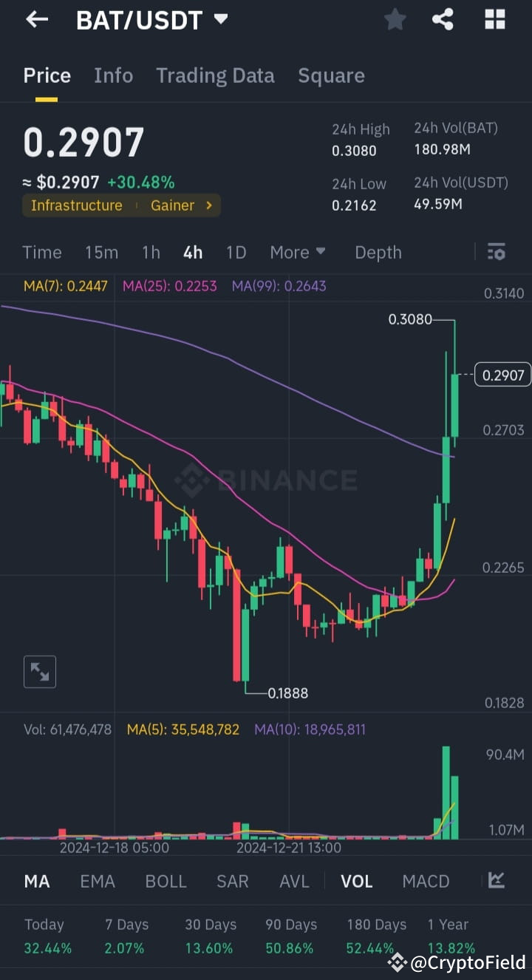This screenshot has width=532, height=980.
Task: Expand chart to fullscreen
Action: [x=39, y=671]
